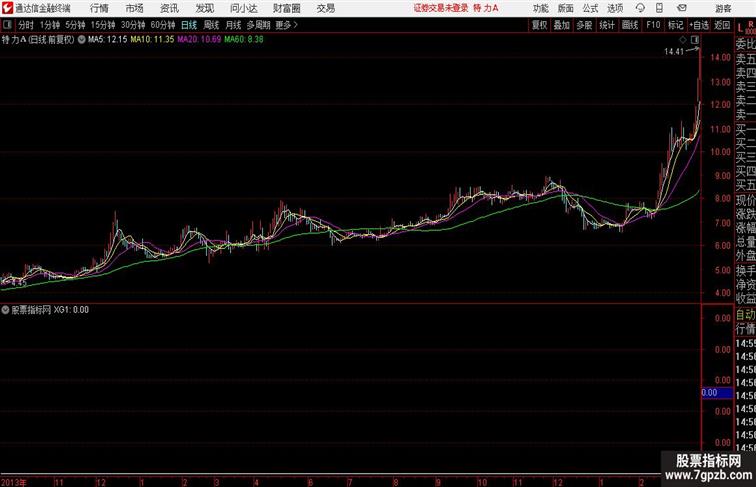Click the 14.41 high price label
The width and height of the screenshot is (756, 487).
coord(674,52)
